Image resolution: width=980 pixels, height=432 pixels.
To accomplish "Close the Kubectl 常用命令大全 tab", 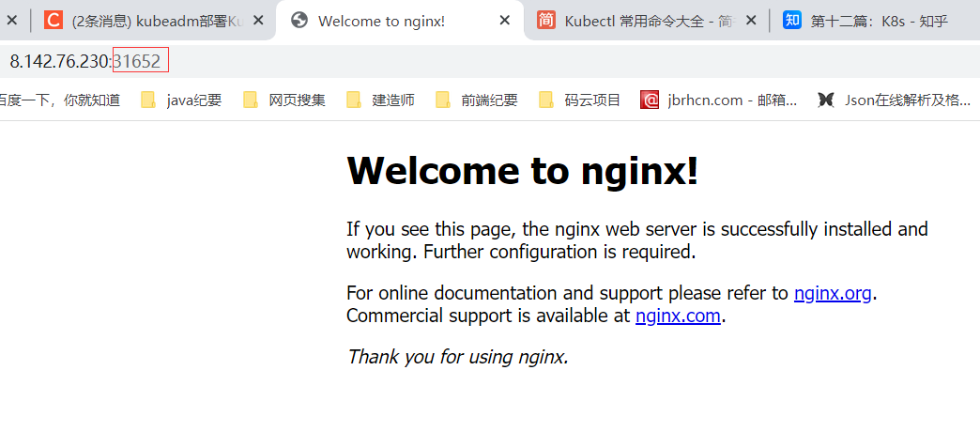I will pyautogui.click(x=751, y=21).
